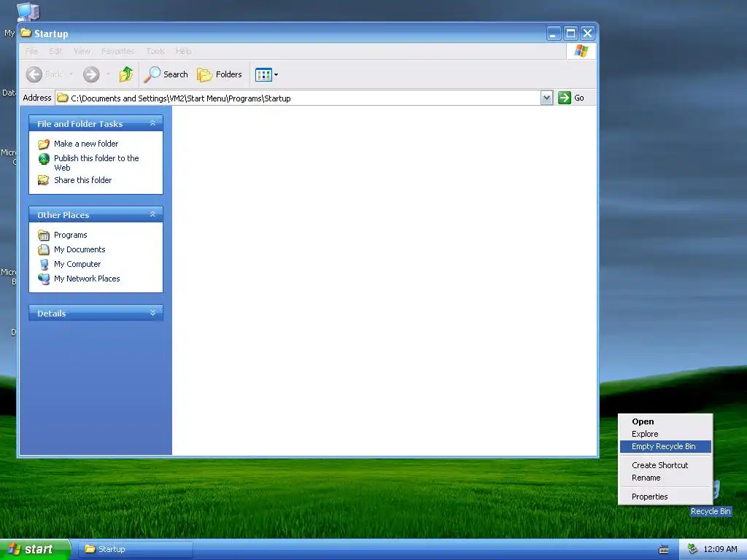The image size is (747, 560).
Task: Click the My Computer icon in sidebar
Action: click(x=44, y=264)
